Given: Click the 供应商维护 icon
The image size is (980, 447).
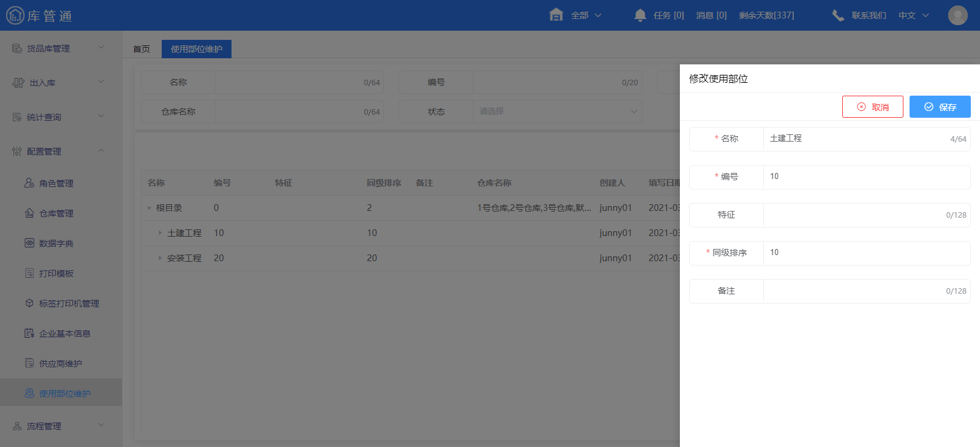Looking at the screenshot, I should point(29,363).
